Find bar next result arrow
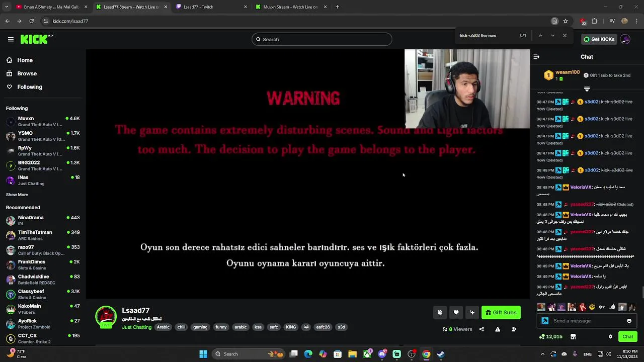 tap(552, 36)
